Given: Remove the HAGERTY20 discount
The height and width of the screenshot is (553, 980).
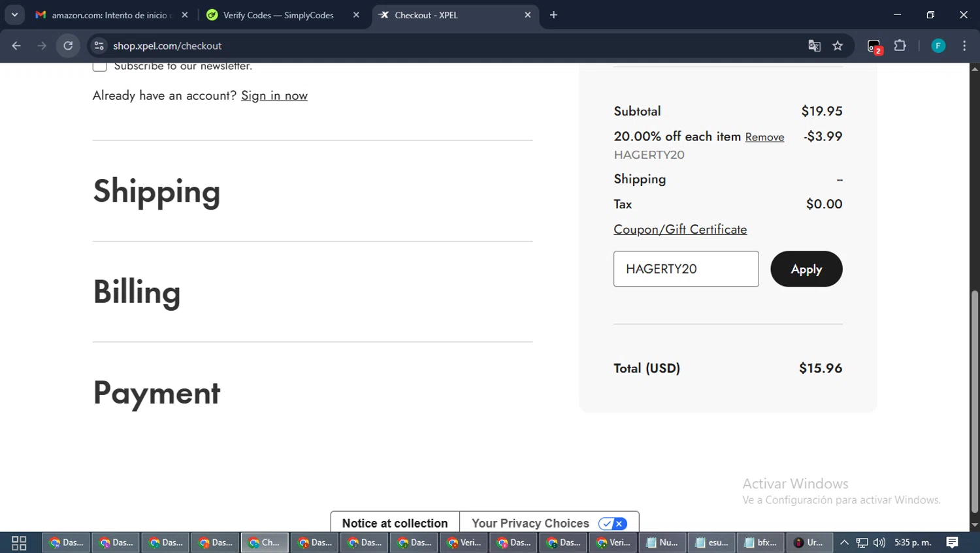Looking at the screenshot, I should click(764, 137).
